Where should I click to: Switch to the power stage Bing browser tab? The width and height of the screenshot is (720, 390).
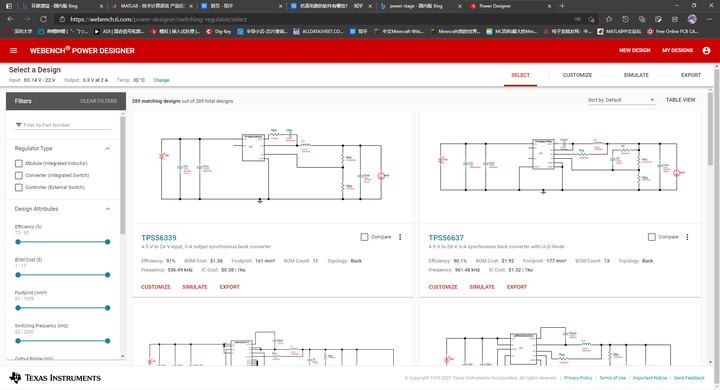(x=420, y=6)
